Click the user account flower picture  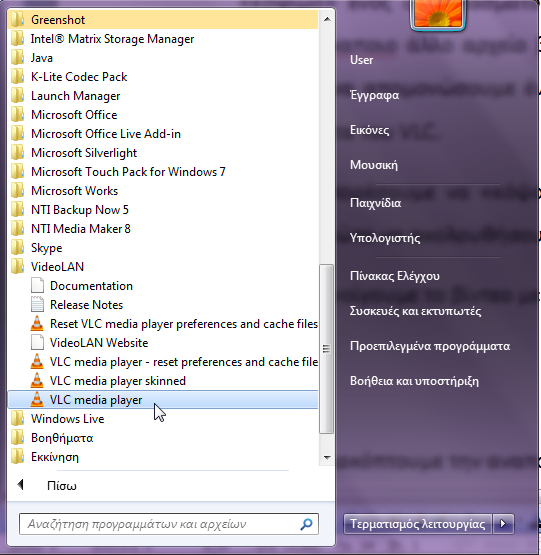438,13
